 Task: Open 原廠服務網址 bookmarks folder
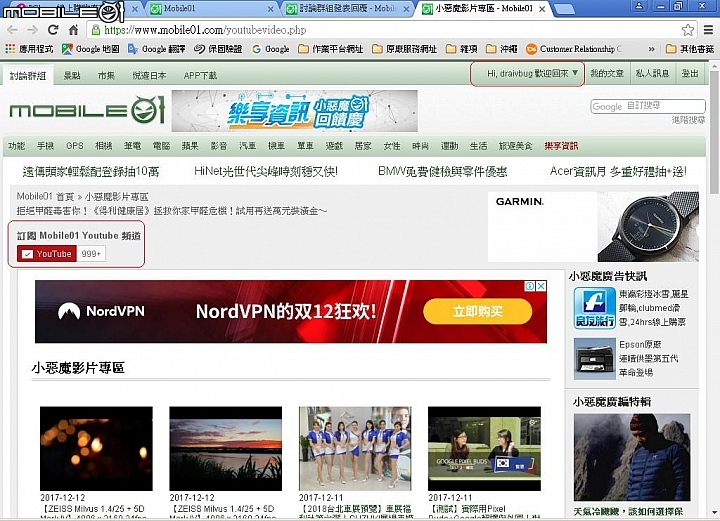coord(405,49)
